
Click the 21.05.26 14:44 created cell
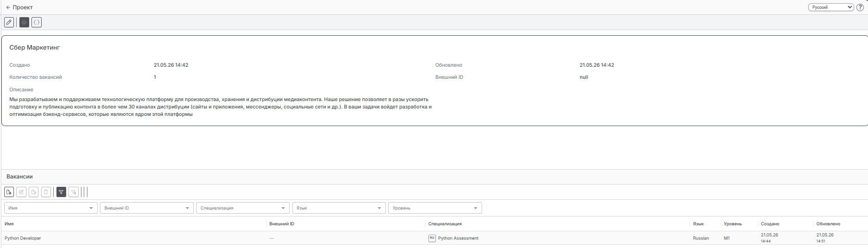[769, 238]
